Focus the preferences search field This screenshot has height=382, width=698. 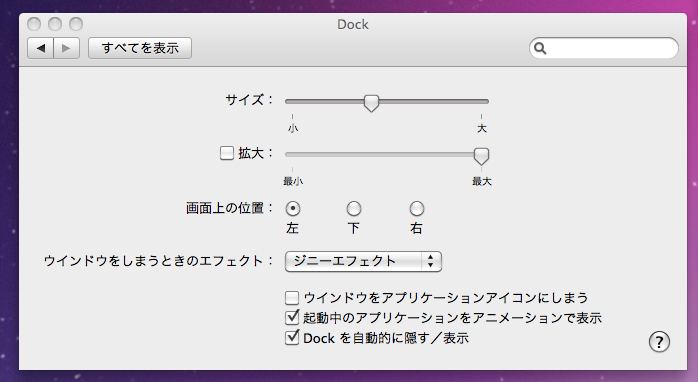pos(604,48)
